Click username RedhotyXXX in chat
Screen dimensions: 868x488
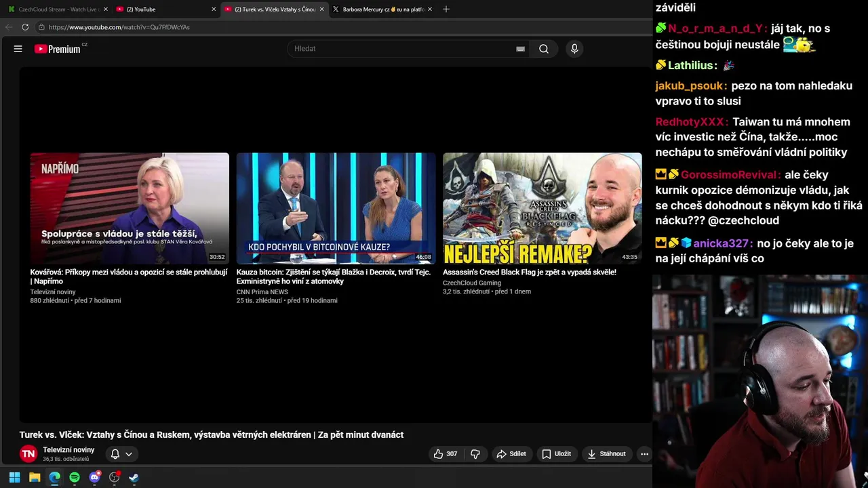point(692,122)
